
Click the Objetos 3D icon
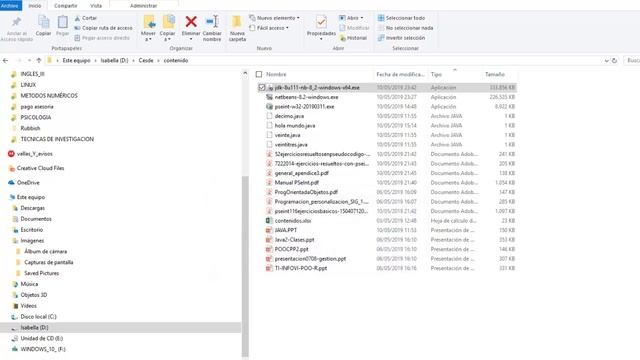pos(15,295)
